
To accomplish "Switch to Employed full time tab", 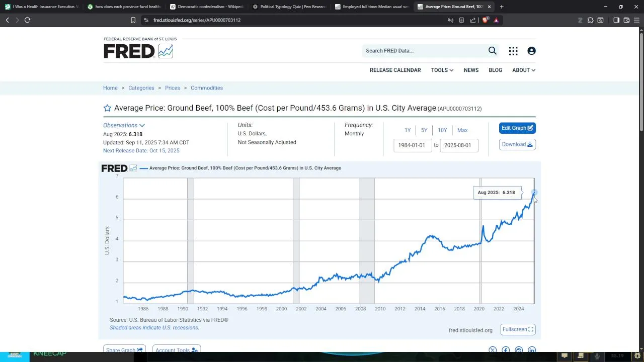I will coord(371,7).
